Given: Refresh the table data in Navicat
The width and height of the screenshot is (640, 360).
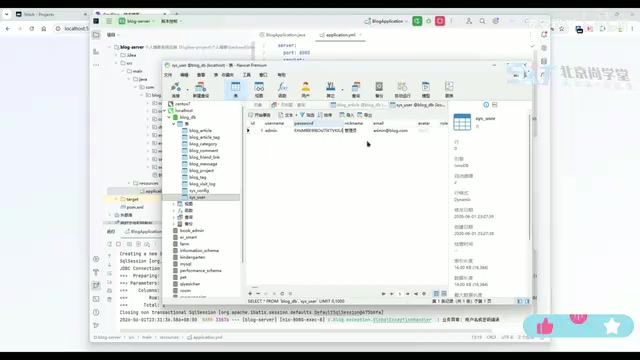Looking at the screenshot, I should (x=282, y=293).
